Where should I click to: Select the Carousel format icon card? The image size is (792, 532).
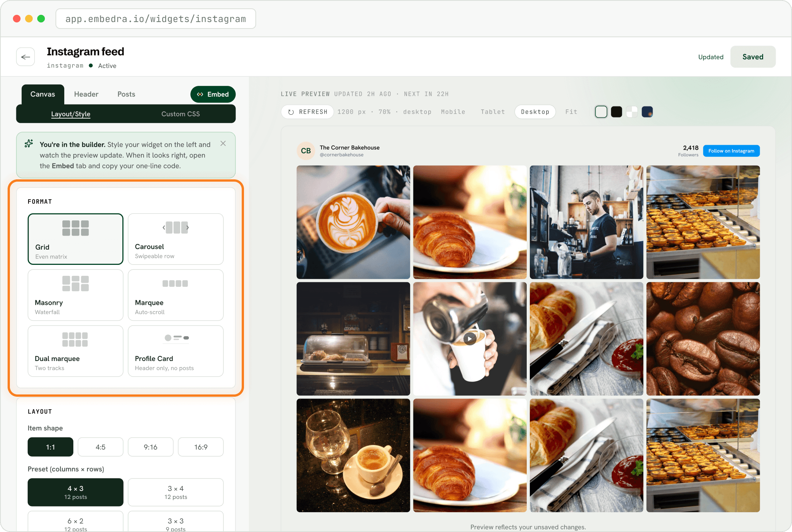point(176,239)
